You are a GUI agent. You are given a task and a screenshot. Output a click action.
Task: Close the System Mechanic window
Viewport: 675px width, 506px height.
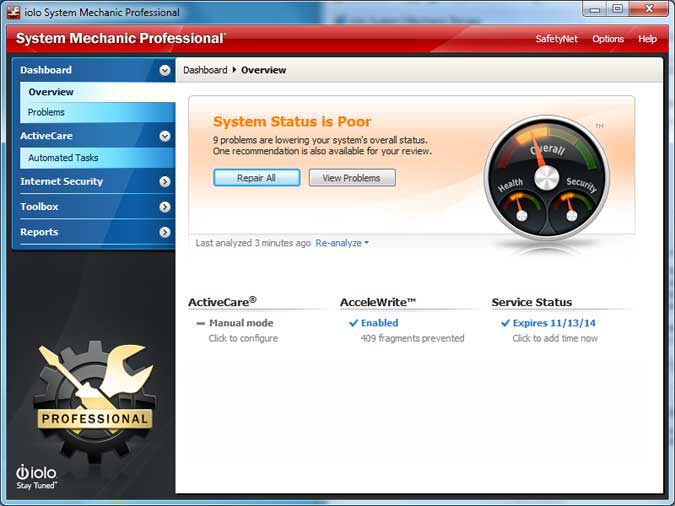(x=649, y=9)
